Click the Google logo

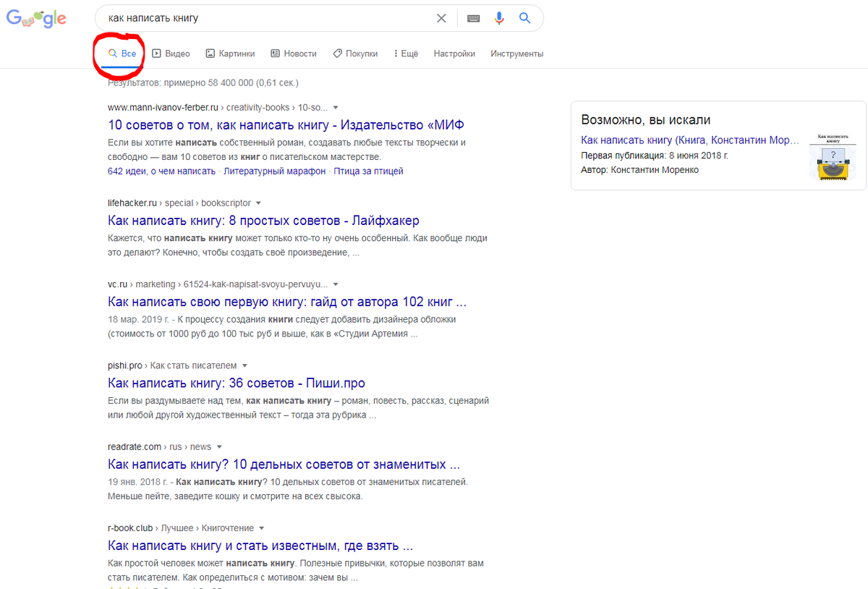point(36,19)
